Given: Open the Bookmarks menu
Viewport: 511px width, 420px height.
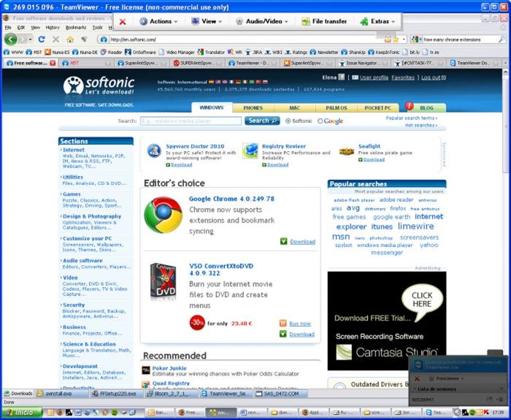Looking at the screenshot, I should coord(76,28).
